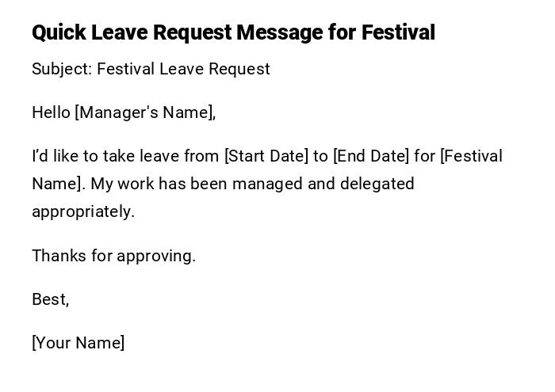Click the word "Hello" in the greeting
Viewport: 555px width, 392px height.
click(51, 112)
